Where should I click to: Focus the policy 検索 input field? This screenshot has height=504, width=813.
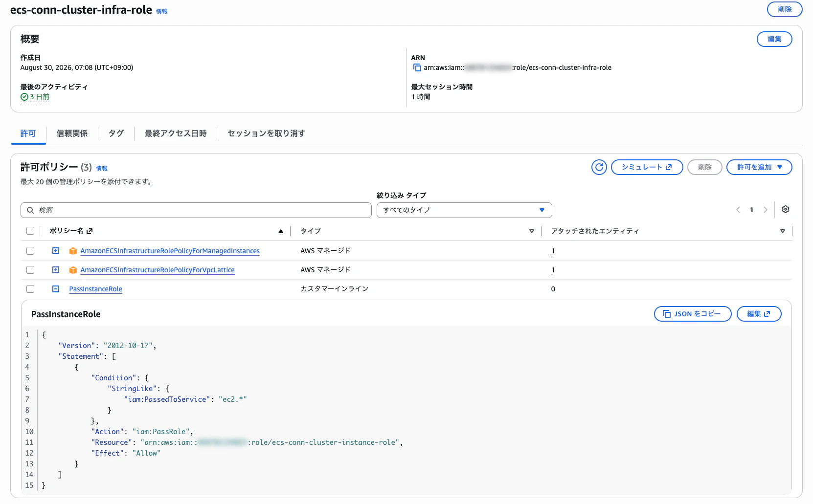[196, 210]
